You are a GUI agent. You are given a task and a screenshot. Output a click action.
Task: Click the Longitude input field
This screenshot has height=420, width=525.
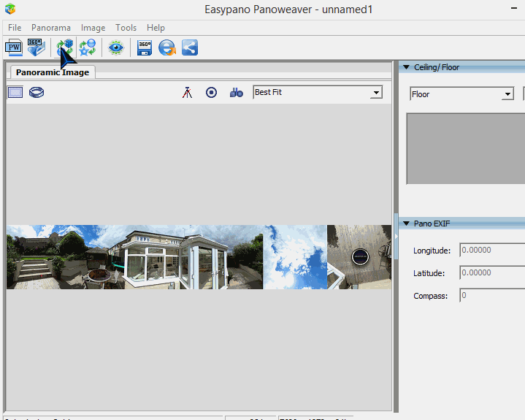click(491, 251)
